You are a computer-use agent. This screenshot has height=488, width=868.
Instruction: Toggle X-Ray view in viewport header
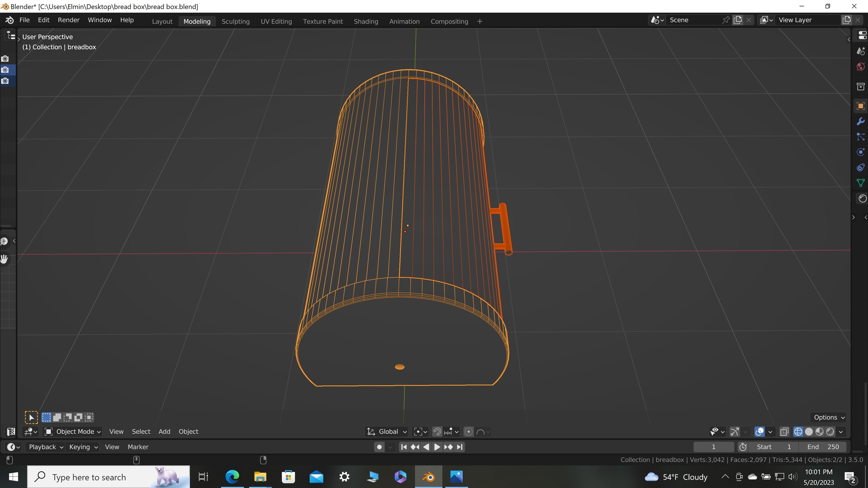click(784, 432)
